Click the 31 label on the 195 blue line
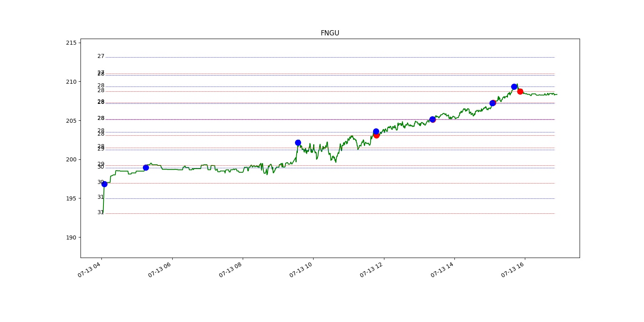Screen dimensions: 644x322 [101, 197]
